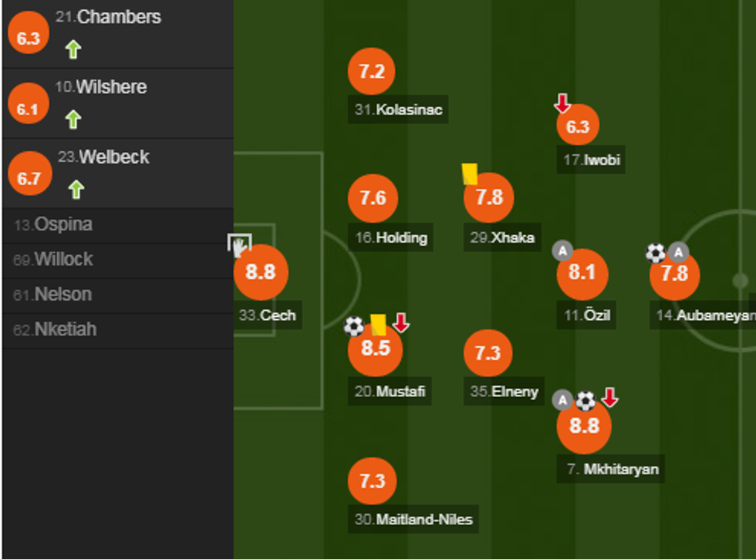Click the red substitution arrow above Iwobi
The height and width of the screenshot is (559, 756).
coord(562,103)
